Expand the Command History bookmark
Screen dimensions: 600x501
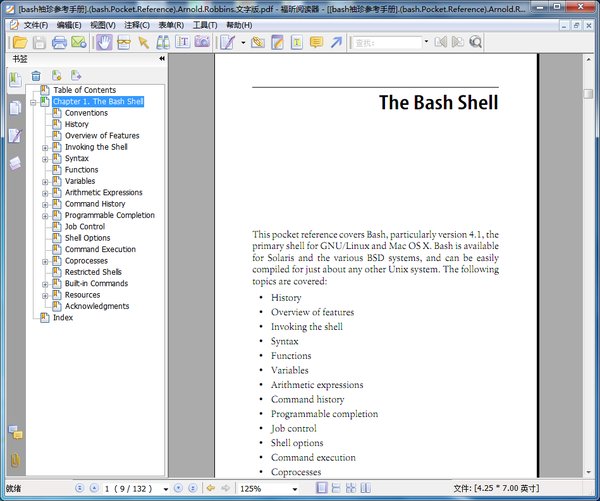45,205
